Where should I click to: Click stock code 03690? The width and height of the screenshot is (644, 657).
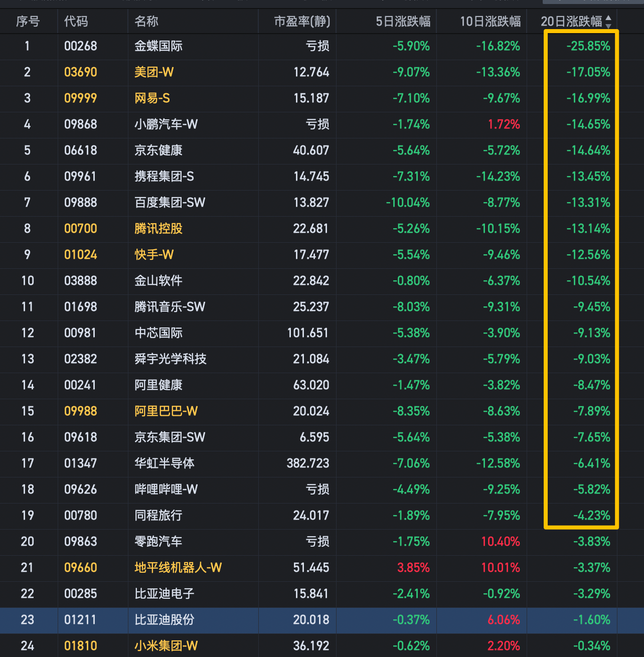[x=81, y=72]
